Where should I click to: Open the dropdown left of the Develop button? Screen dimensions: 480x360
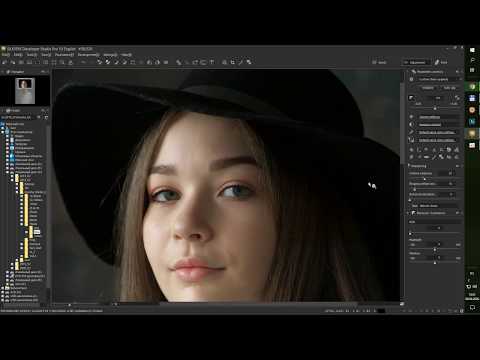pos(417,62)
